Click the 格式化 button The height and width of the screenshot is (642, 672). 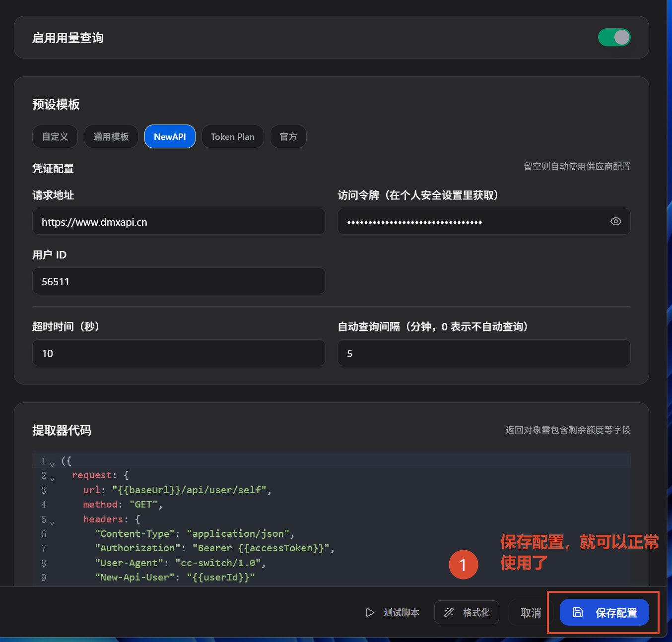coord(467,612)
